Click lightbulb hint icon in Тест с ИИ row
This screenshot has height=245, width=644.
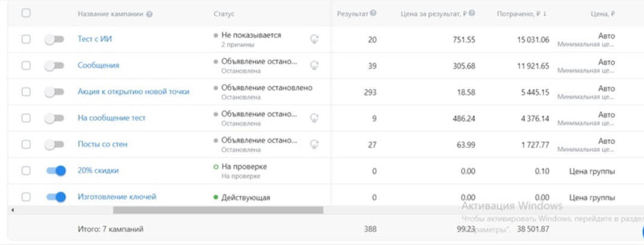click(314, 39)
